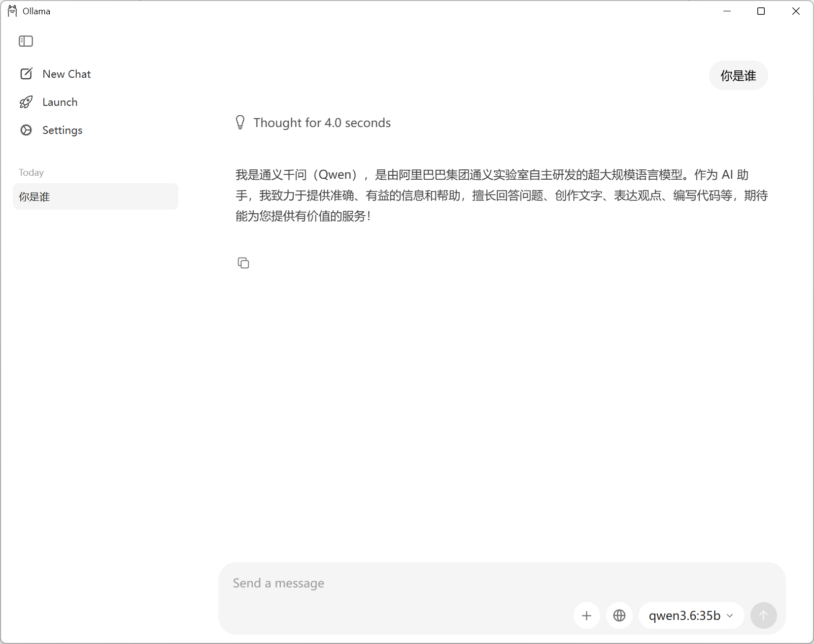Click the 你是谁 user message bubble
814x644 pixels.
click(x=738, y=75)
